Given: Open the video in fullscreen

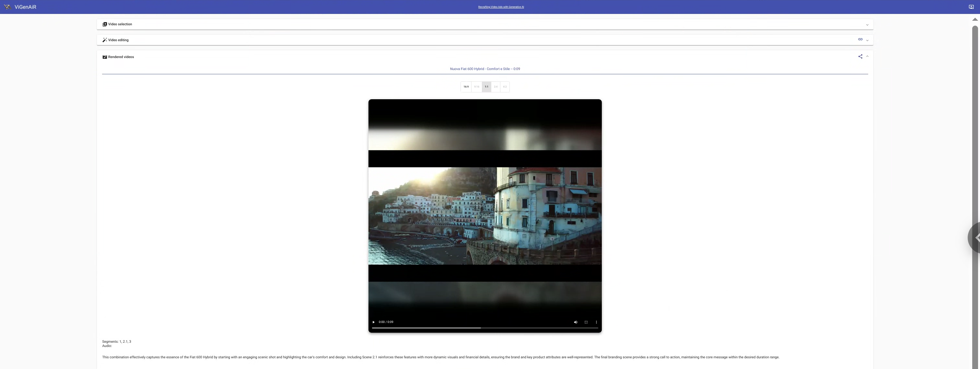Looking at the screenshot, I should point(586,322).
